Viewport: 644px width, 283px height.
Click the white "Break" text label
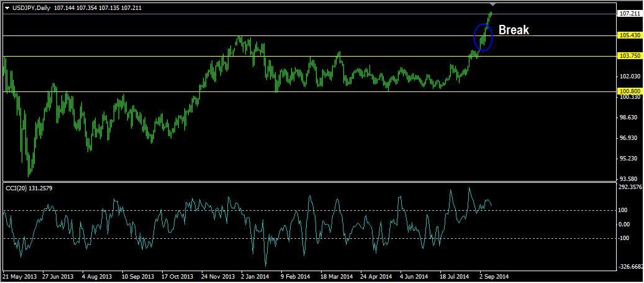(x=514, y=30)
